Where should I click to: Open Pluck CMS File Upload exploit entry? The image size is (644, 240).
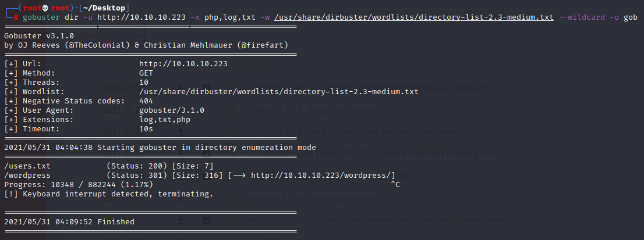click(378, 220)
